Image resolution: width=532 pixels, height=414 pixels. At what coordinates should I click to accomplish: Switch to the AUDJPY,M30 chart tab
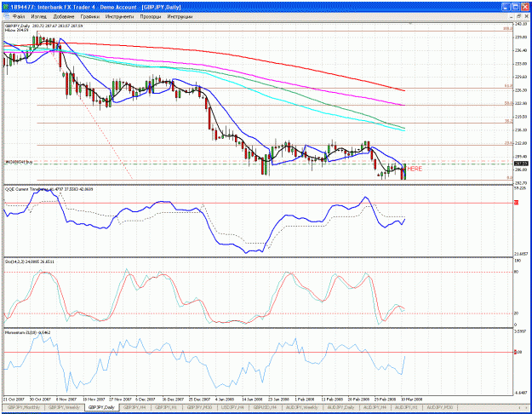click(x=440, y=407)
